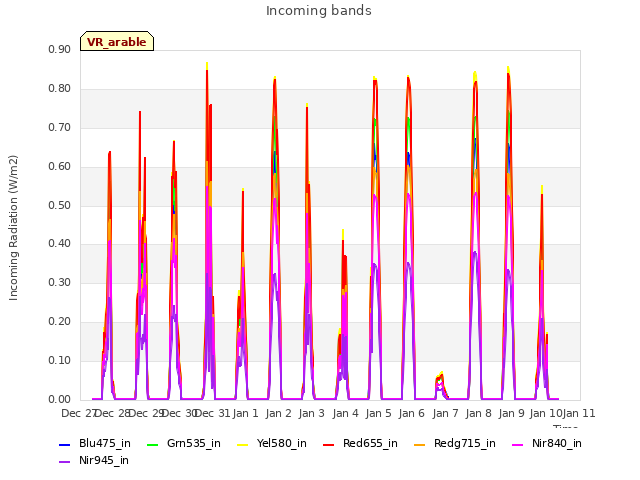Image resolution: width=640 pixels, height=480 pixels.
Task: Toggle the Grn535_in legend entry
Action: pyautogui.click(x=183, y=443)
